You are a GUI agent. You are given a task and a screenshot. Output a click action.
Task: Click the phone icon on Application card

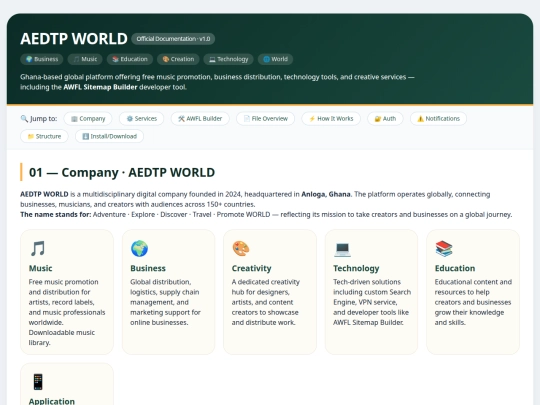[x=38, y=382]
